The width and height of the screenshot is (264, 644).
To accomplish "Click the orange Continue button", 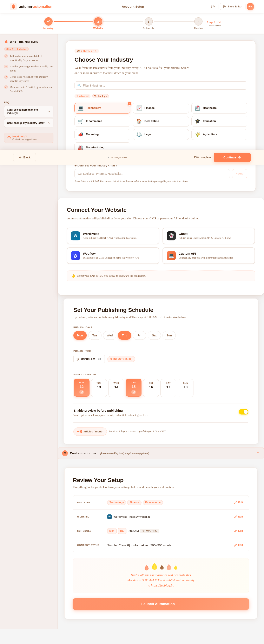I will [x=232, y=158].
